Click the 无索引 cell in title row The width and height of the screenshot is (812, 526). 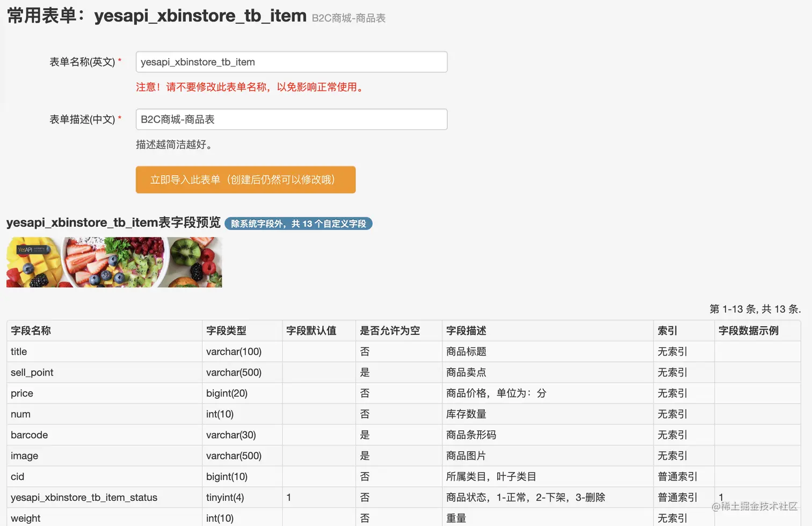coord(684,351)
